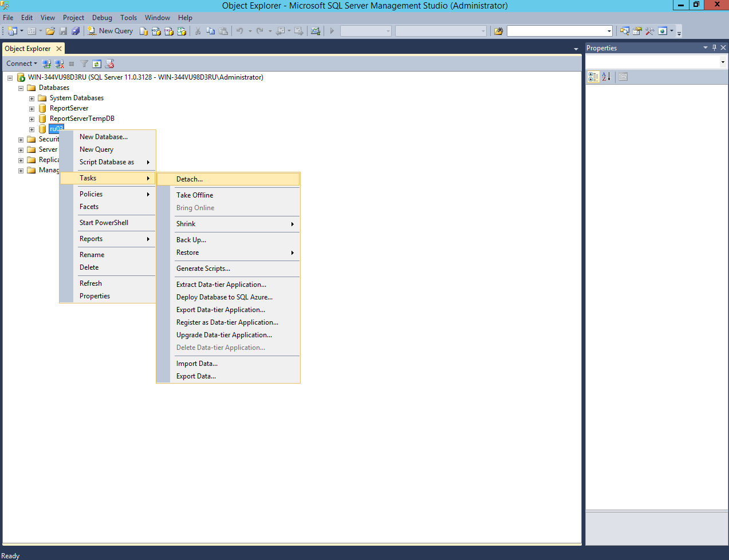Image resolution: width=729 pixels, height=560 pixels.
Task: Close the Object Explorer tab
Action: 58,49
